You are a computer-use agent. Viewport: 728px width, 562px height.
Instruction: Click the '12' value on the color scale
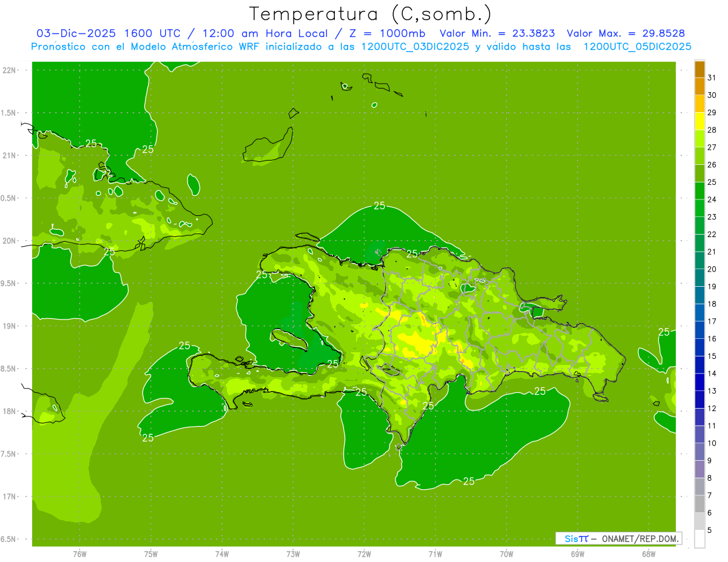(x=712, y=409)
